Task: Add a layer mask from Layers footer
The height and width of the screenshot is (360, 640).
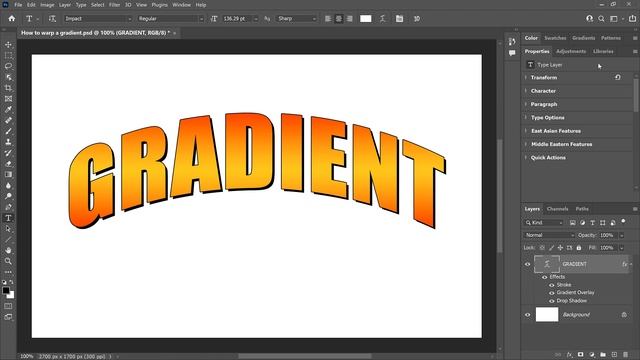Action: pyautogui.click(x=580, y=355)
